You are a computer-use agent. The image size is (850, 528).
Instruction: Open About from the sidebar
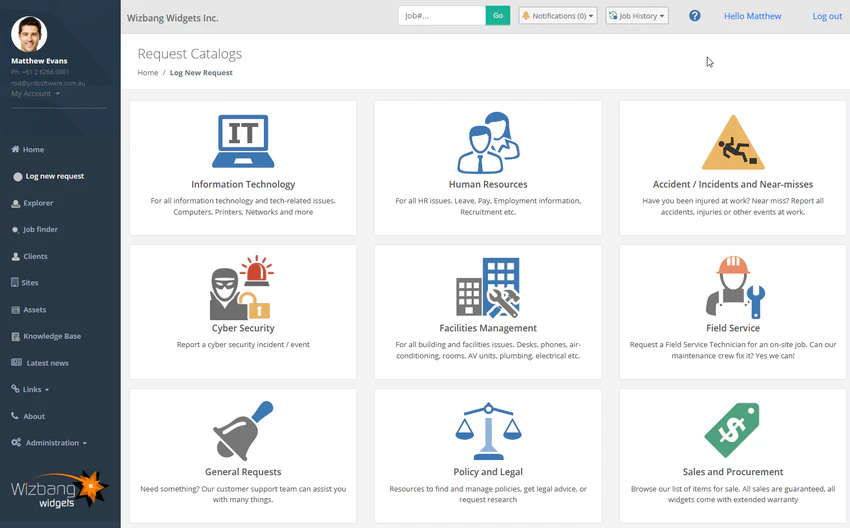point(34,416)
